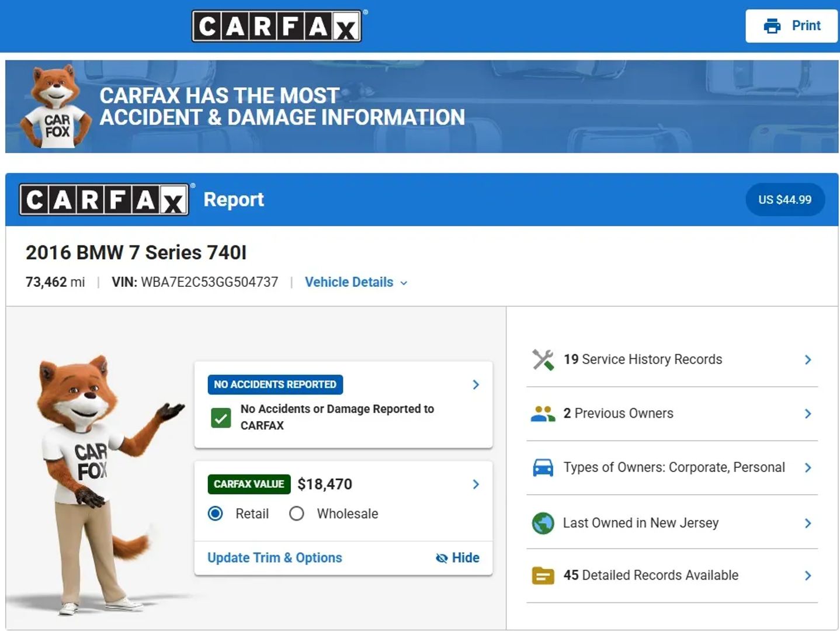Click the accident and damage information banner
Image resolution: width=840 pixels, height=631 pixels.
coord(422,106)
